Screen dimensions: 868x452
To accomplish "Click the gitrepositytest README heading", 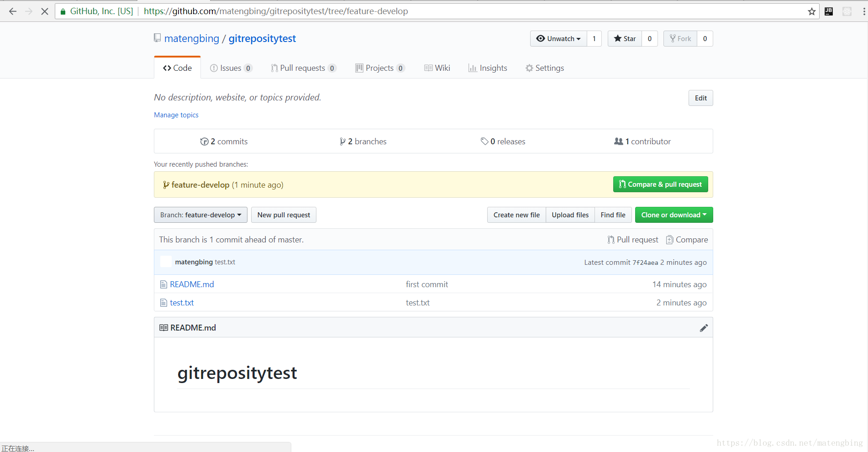I will 237,373.
